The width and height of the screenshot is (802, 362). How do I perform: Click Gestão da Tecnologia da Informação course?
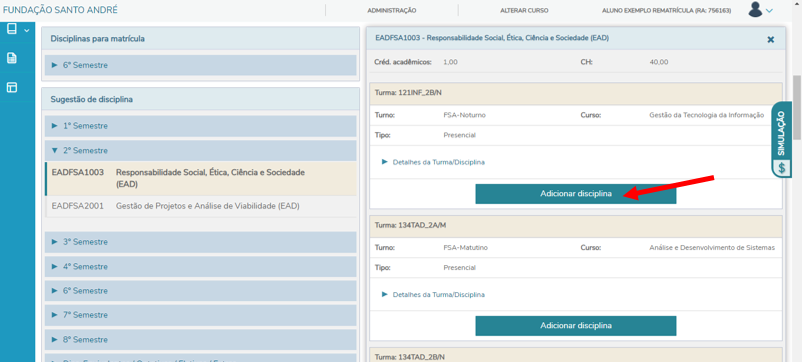706,115
